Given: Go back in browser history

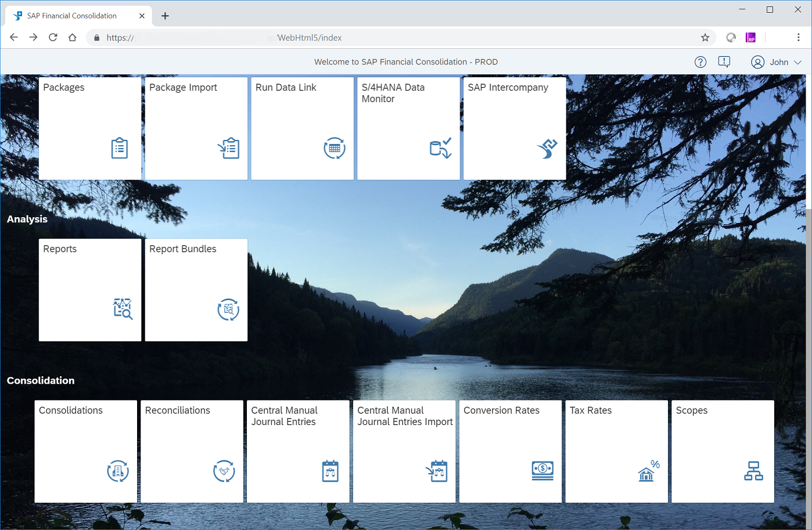Looking at the screenshot, I should pos(14,38).
